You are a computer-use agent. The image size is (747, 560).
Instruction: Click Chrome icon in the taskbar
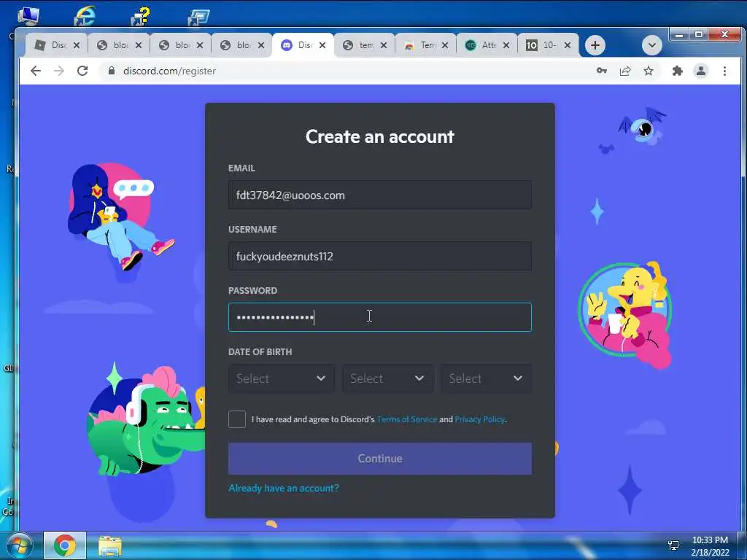[x=65, y=545]
